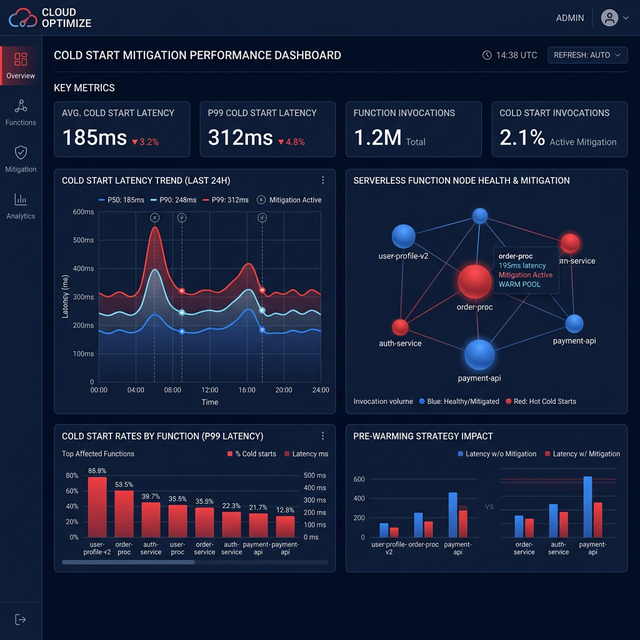
Task: Click the clock icon beside 14:38 UTC
Action: (x=487, y=55)
